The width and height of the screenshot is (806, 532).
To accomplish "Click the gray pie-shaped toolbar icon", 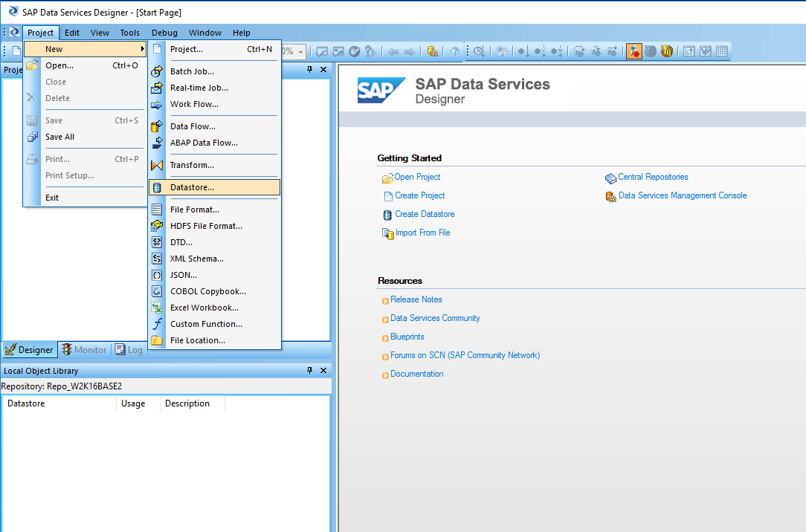I will tap(651, 51).
